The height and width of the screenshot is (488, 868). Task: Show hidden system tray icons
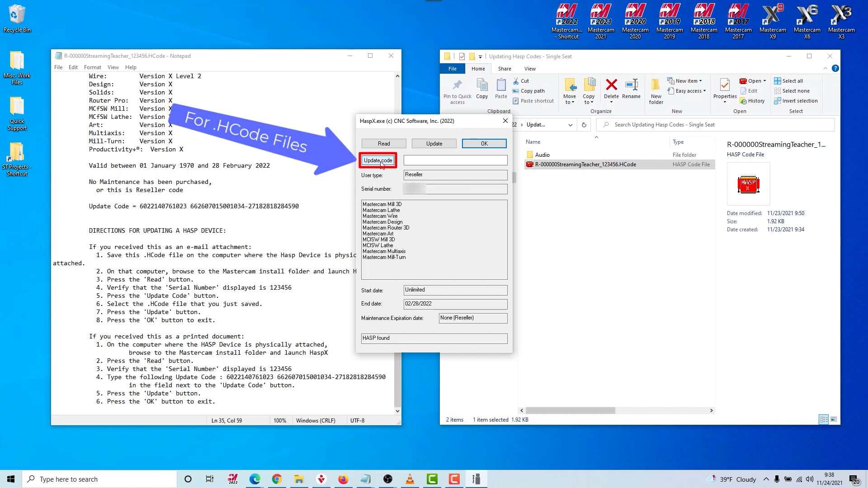click(766, 479)
